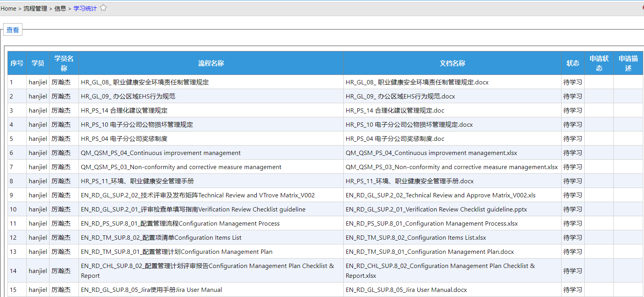Select process EN_RD_TM_SUP.8_02 Configuration Items List
This screenshot has width=644, height=297.
161,238
